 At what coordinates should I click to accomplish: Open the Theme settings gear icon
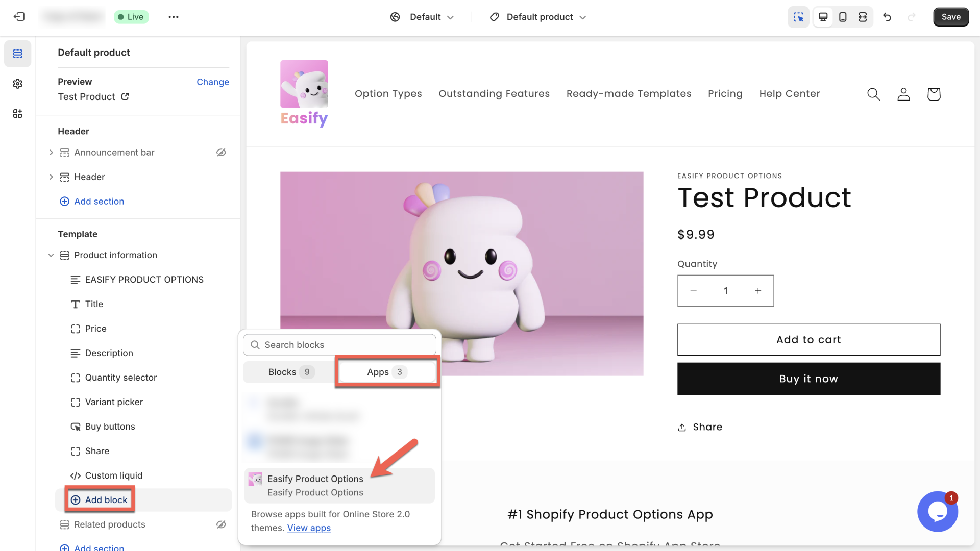tap(18, 83)
